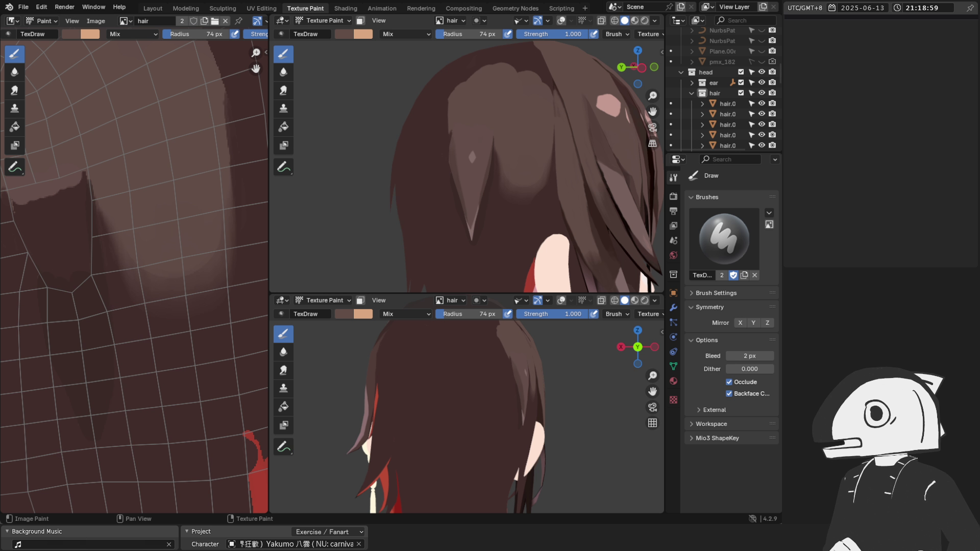Screen dimensions: 980x551
Task: Open the Object Data properties tab
Action: coord(673,366)
